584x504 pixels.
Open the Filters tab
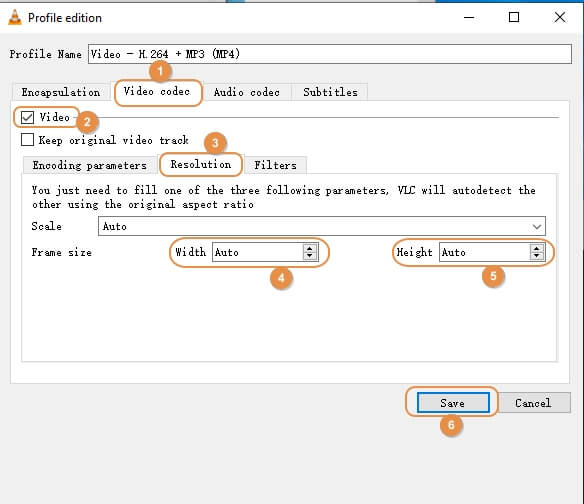click(x=275, y=165)
